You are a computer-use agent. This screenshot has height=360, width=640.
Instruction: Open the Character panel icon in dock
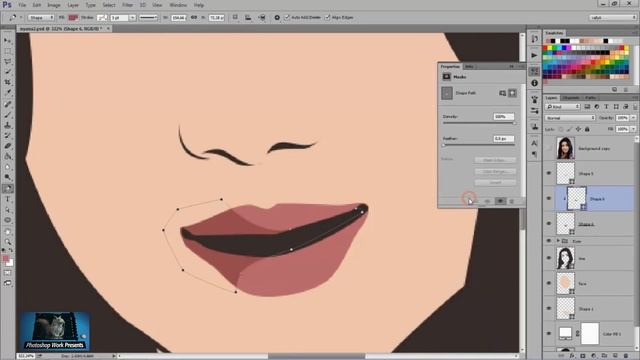point(534,143)
